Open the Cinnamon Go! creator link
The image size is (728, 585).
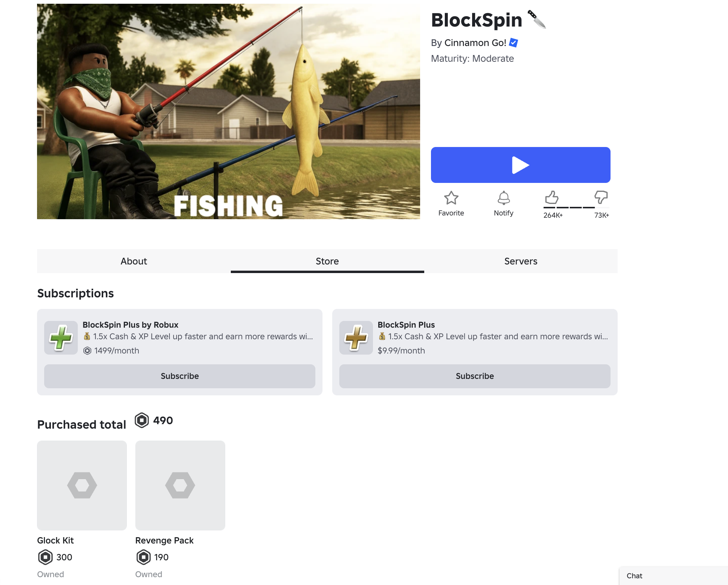[x=475, y=43]
